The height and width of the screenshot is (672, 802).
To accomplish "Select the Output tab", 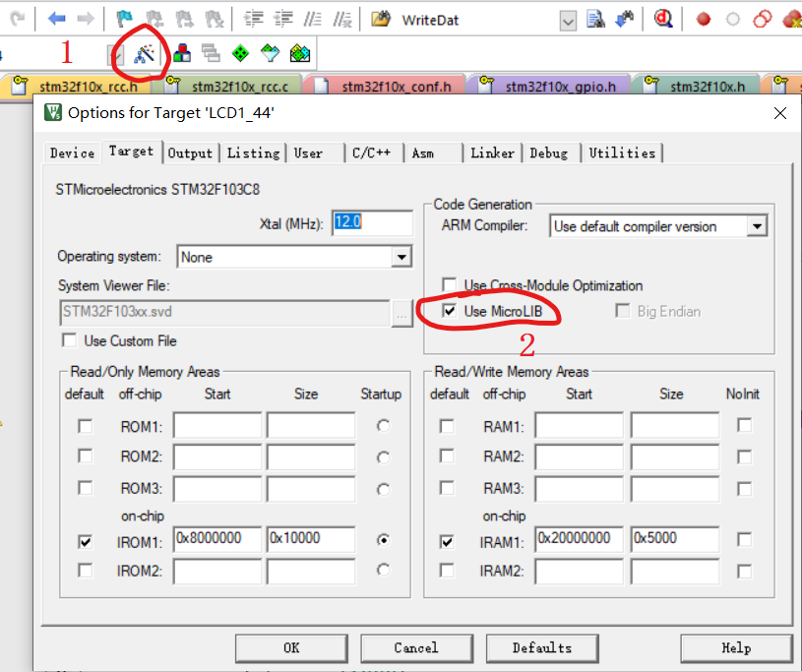I will pyautogui.click(x=190, y=153).
